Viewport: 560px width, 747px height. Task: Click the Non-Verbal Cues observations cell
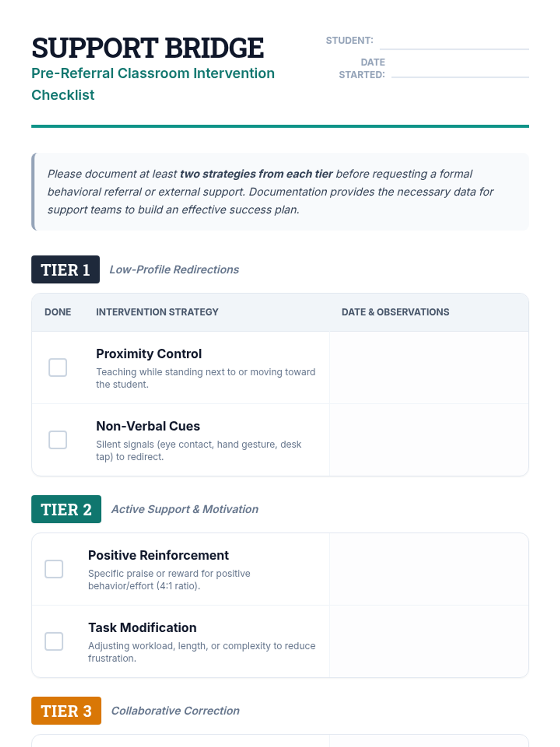(429, 440)
